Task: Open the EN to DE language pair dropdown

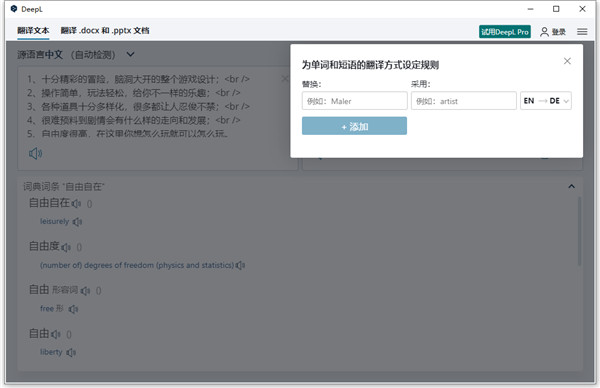Action: coord(546,101)
